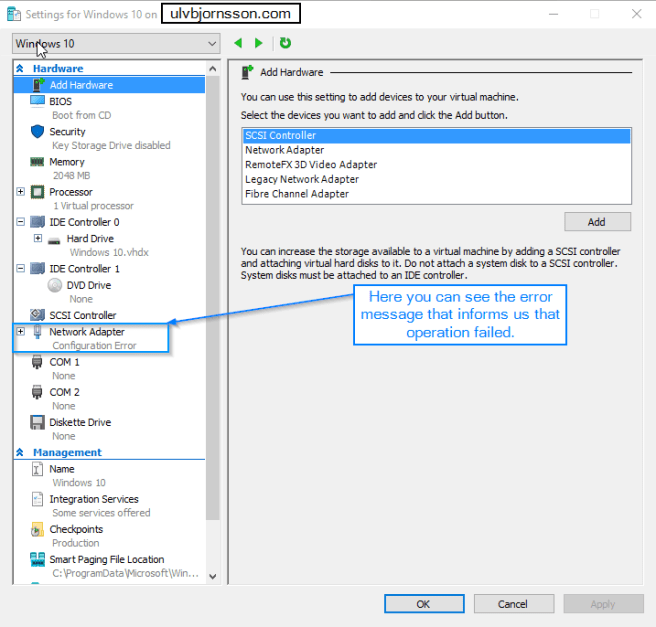The width and height of the screenshot is (656, 627).
Task: Click the Name icon under Management
Action: 37,469
